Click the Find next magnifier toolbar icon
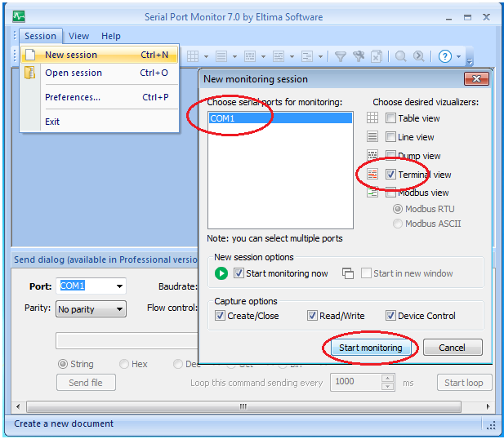Image resolution: width=504 pixels, height=439 pixels. tap(418, 56)
